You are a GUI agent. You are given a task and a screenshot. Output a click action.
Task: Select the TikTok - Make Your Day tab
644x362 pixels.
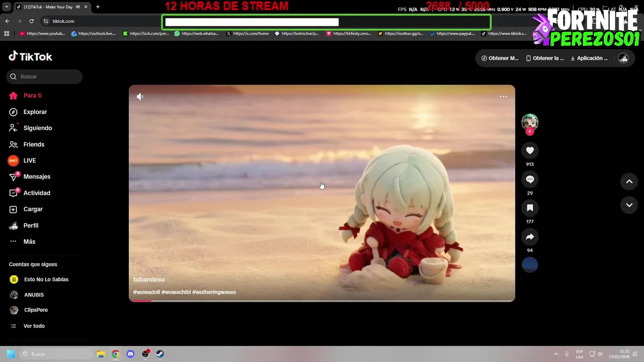48,7
